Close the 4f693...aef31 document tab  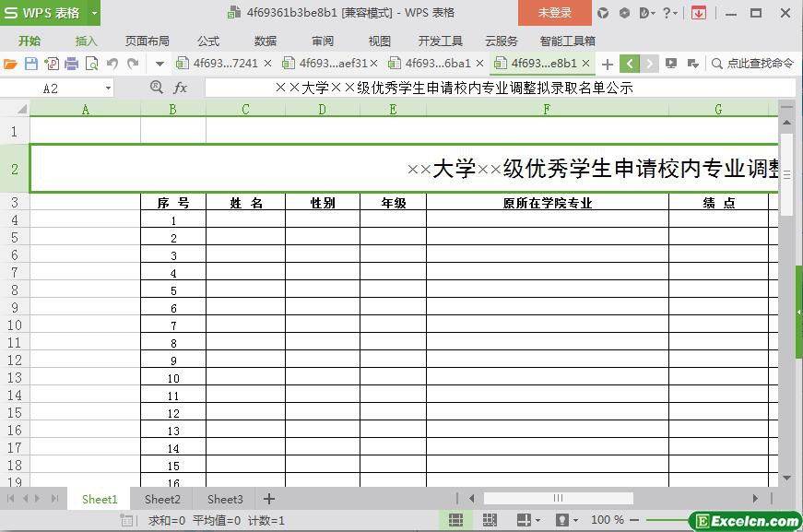click(374, 64)
